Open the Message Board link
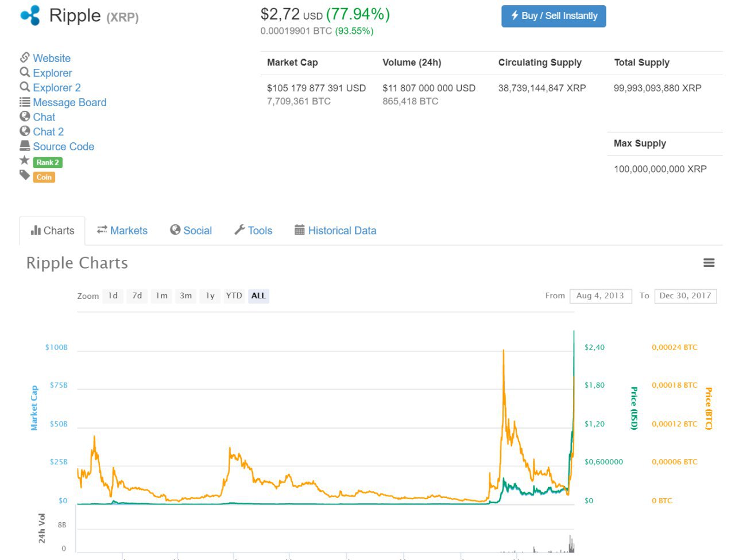The image size is (735, 560). pos(69,102)
